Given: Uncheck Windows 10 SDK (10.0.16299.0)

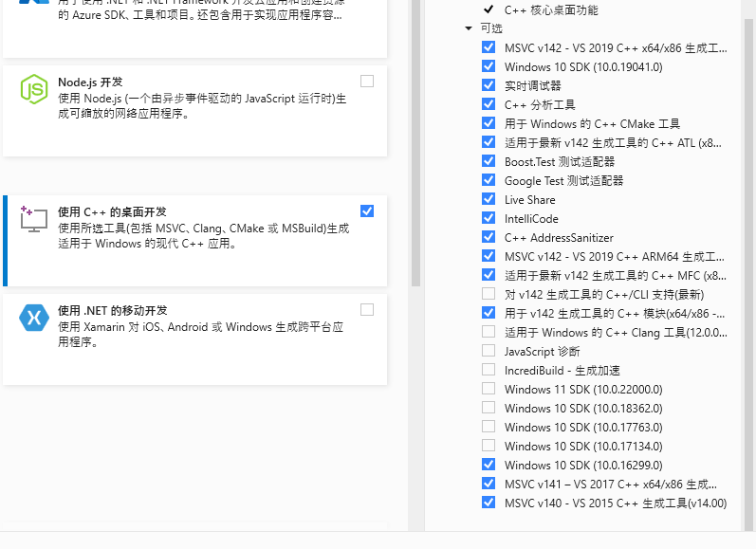Looking at the screenshot, I should click(489, 465).
